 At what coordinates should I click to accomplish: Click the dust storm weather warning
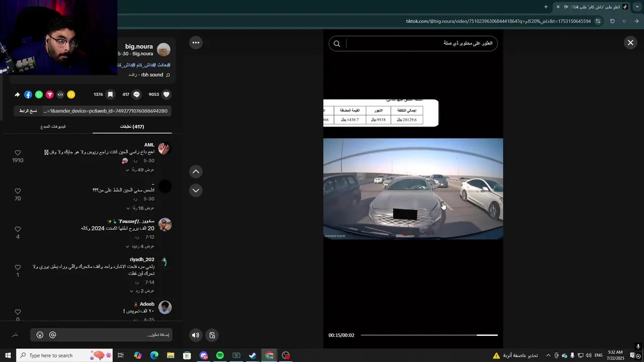[515, 355]
